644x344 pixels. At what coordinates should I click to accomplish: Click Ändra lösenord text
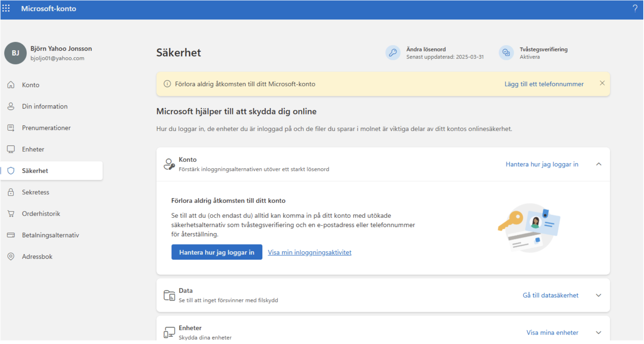[426, 49]
